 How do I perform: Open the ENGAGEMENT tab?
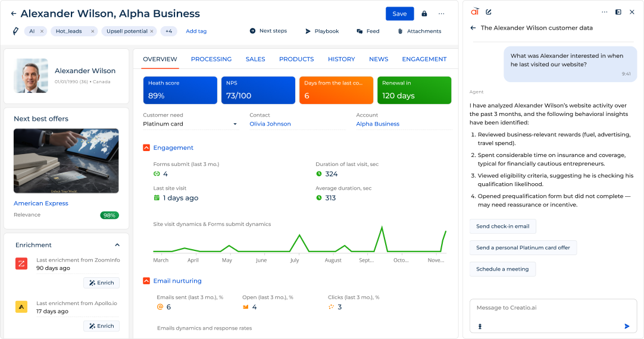[x=424, y=59]
